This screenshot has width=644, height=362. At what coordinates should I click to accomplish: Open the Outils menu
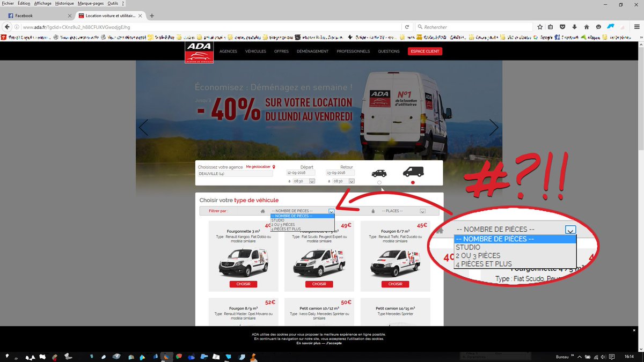(112, 3)
